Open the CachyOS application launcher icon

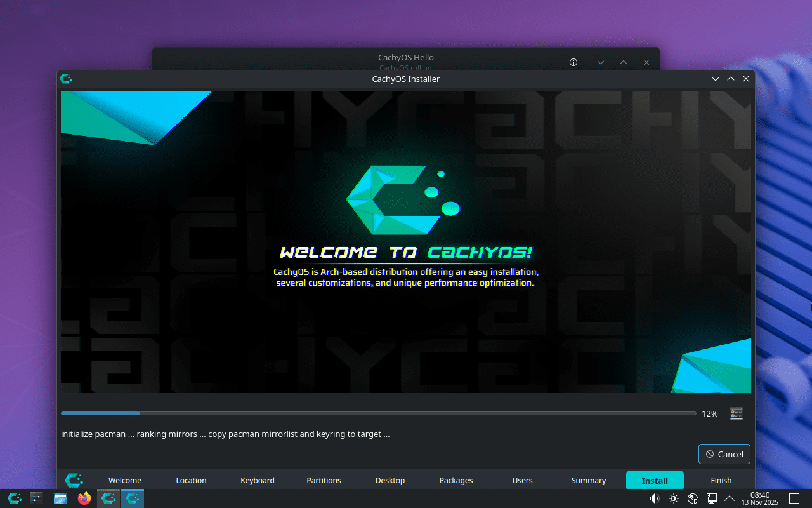14,498
